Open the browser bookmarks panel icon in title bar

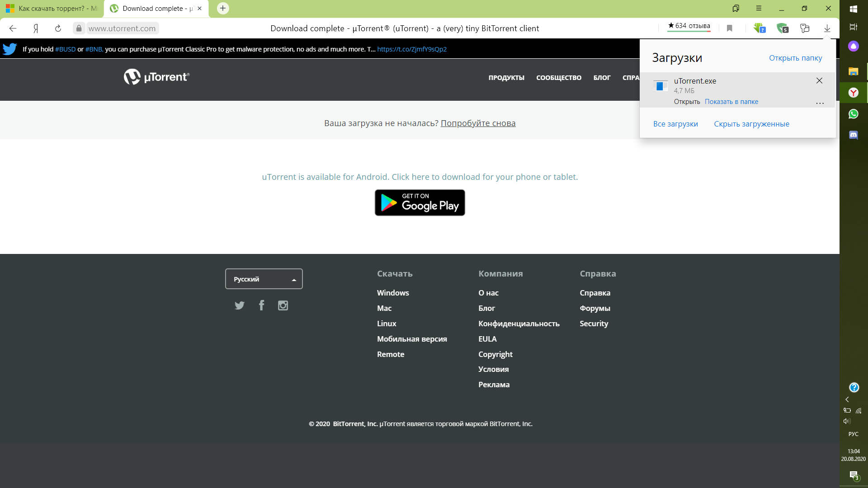736,8
